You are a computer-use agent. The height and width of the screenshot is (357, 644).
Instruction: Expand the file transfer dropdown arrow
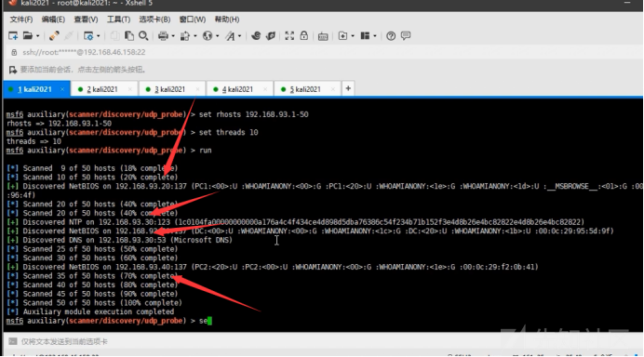tap(195, 36)
